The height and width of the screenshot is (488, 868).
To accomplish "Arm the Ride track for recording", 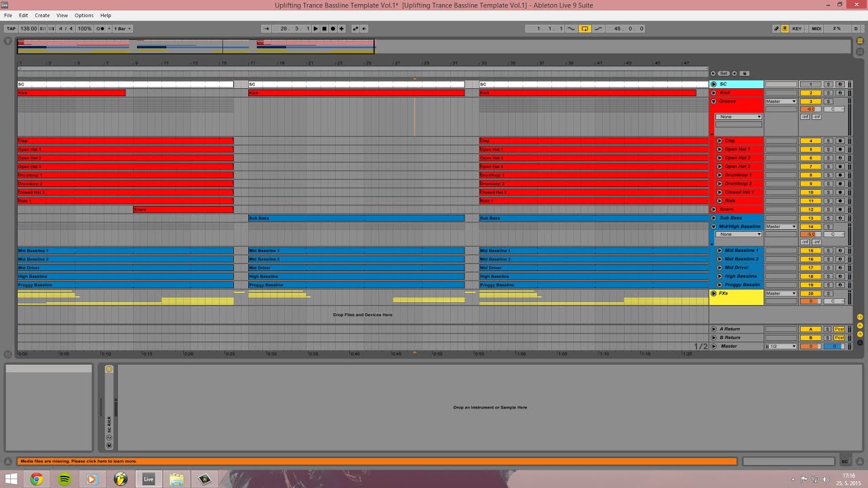I will coord(840,201).
